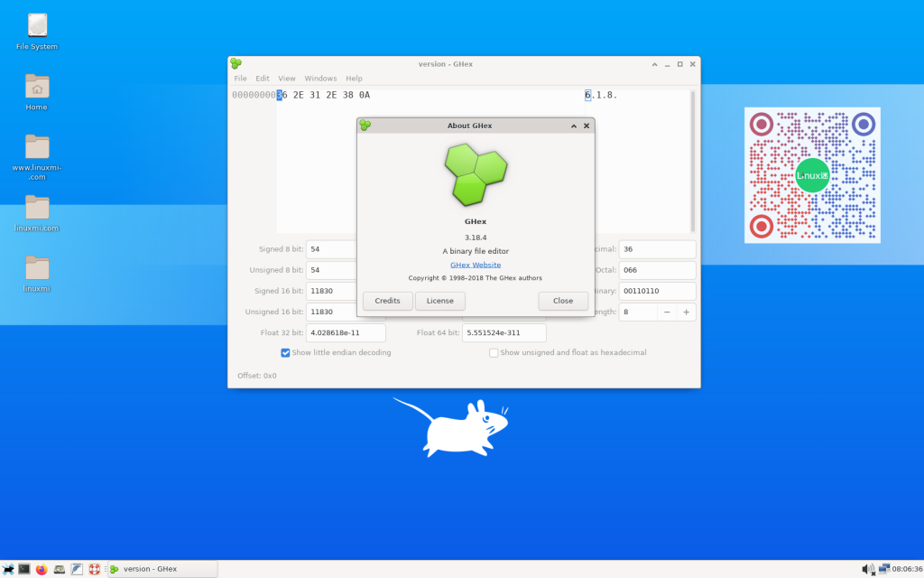Screen dimensions: 924x578
Task: Enable Show unsigned and float as hexadecimal
Action: click(x=494, y=353)
